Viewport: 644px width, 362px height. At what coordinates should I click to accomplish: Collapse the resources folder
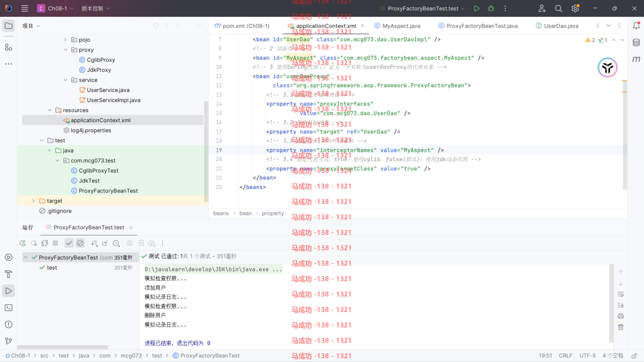pos(50,110)
